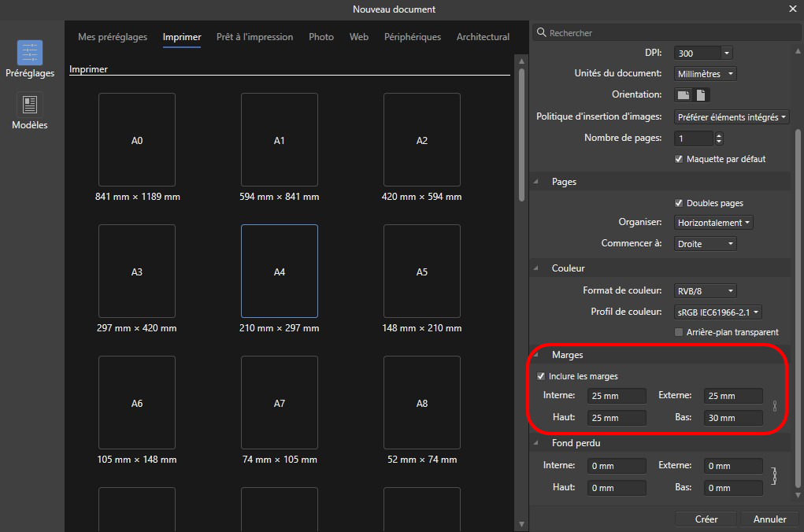Open the Modèles sidebar section
804x532 pixels.
(x=30, y=111)
